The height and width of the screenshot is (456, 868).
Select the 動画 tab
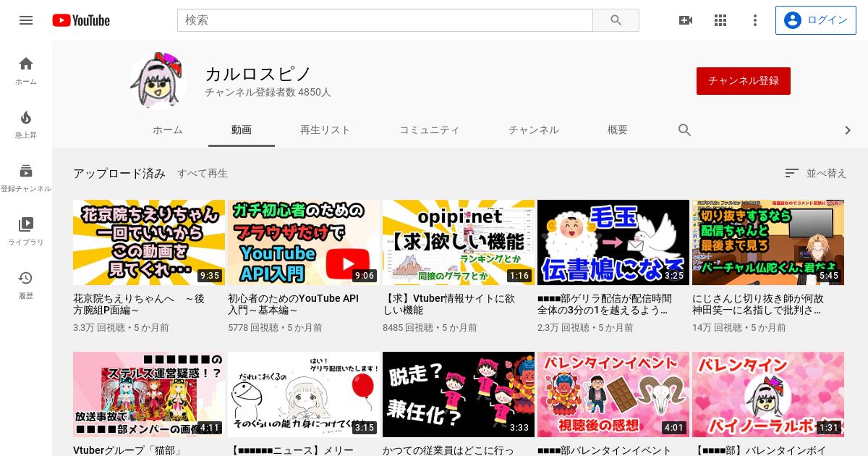pyautogui.click(x=242, y=130)
